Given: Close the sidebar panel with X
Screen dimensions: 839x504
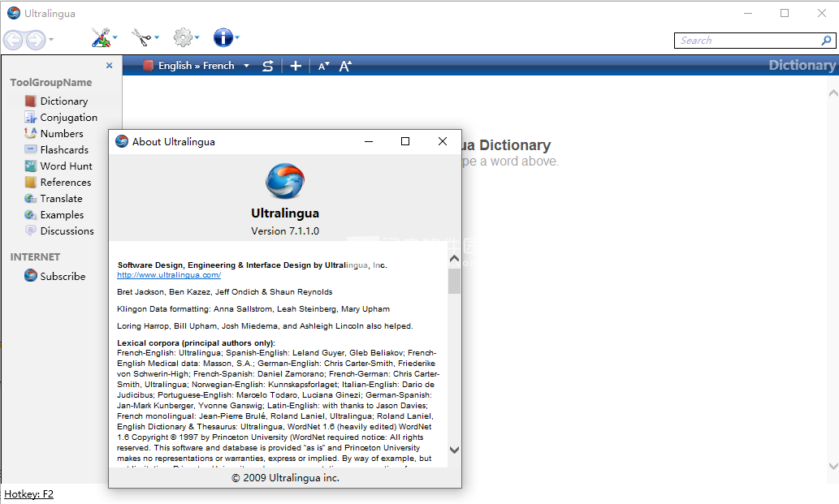Looking at the screenshot, I should (109, 65).
